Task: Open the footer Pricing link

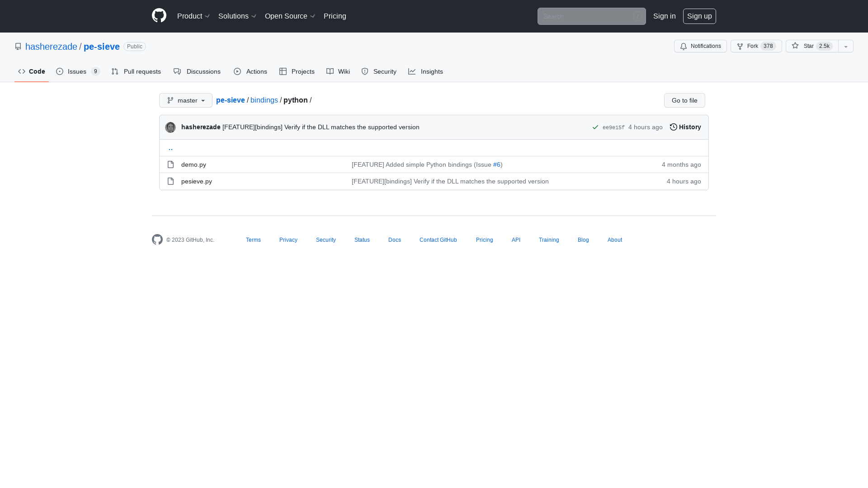Action: tap(485, 240)
